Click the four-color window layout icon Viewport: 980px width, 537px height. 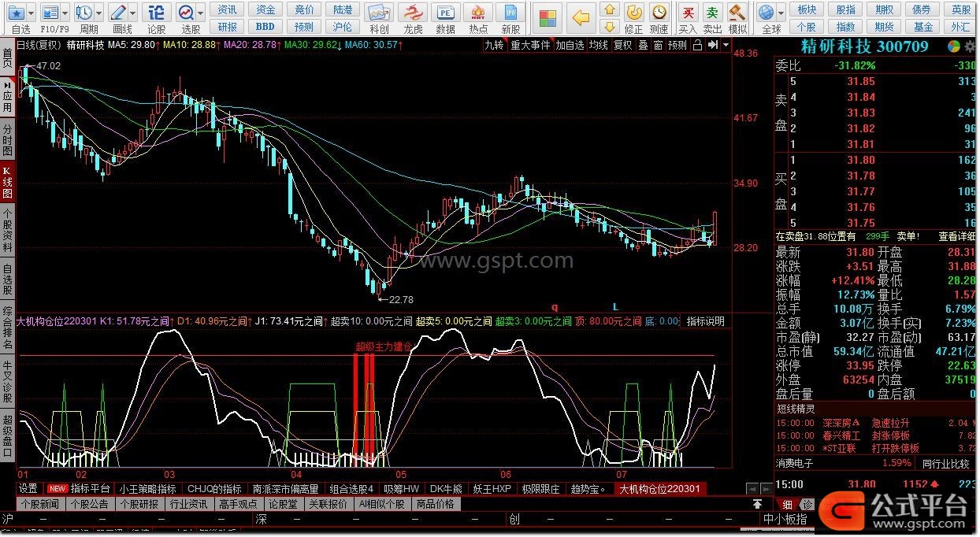(x=548, y=17)
